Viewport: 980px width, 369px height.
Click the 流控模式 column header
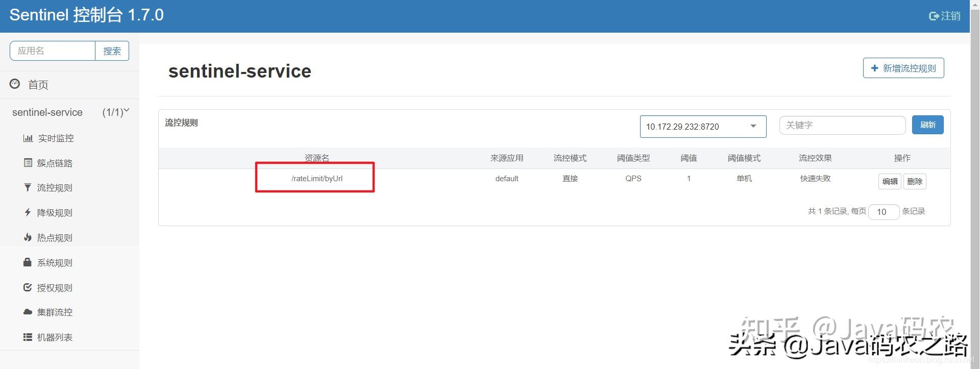570,158
